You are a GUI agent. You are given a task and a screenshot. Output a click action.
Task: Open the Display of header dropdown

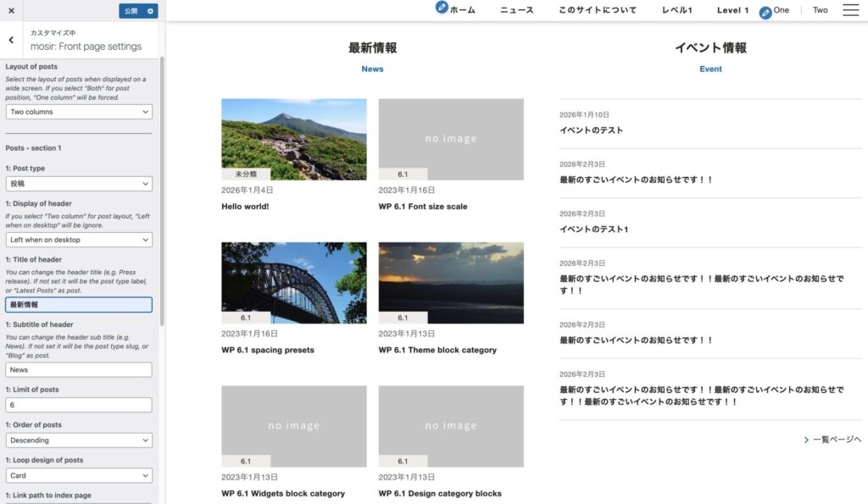79,240
